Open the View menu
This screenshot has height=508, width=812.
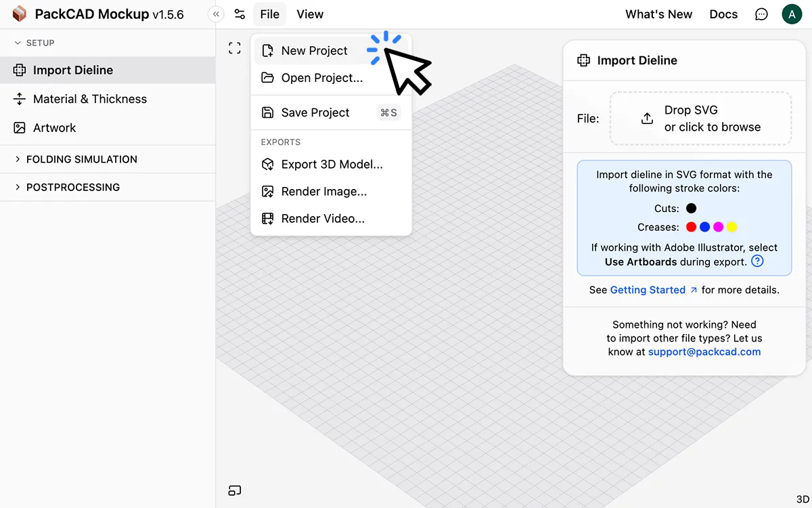(310, 14)
